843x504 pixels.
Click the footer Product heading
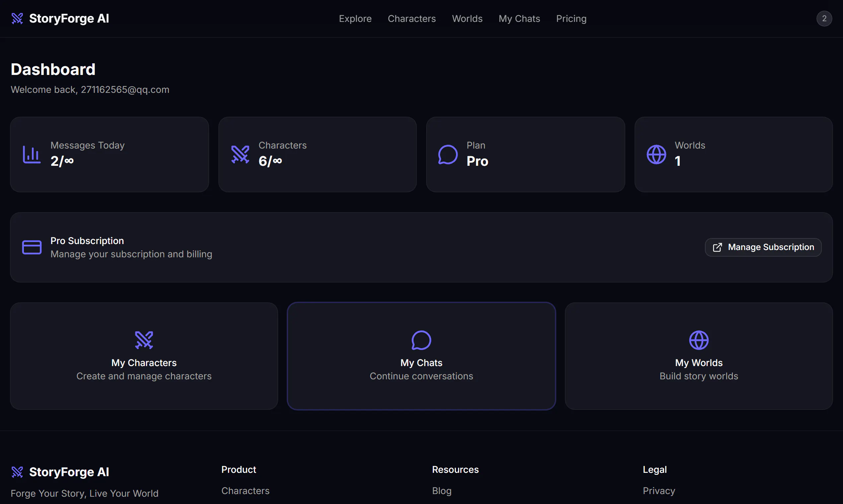point(238,469)
